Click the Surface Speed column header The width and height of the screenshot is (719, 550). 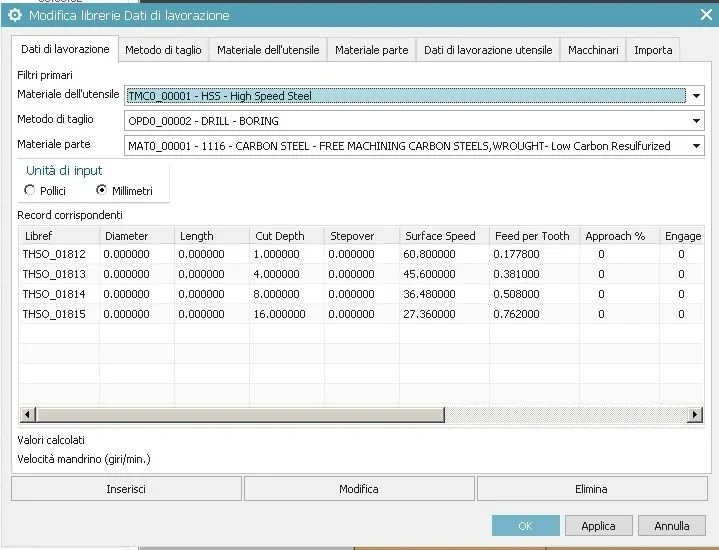(444, 236)
